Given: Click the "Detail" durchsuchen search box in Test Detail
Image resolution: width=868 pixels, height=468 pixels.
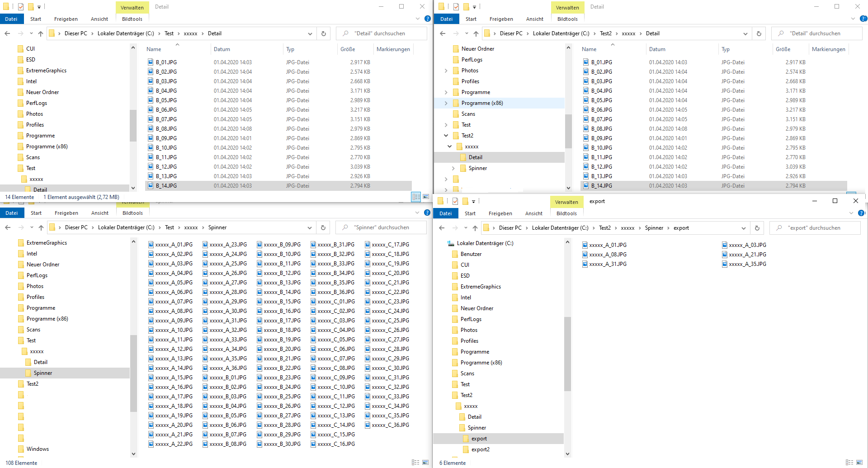Looking at the screenshot, I should [382, 33].
